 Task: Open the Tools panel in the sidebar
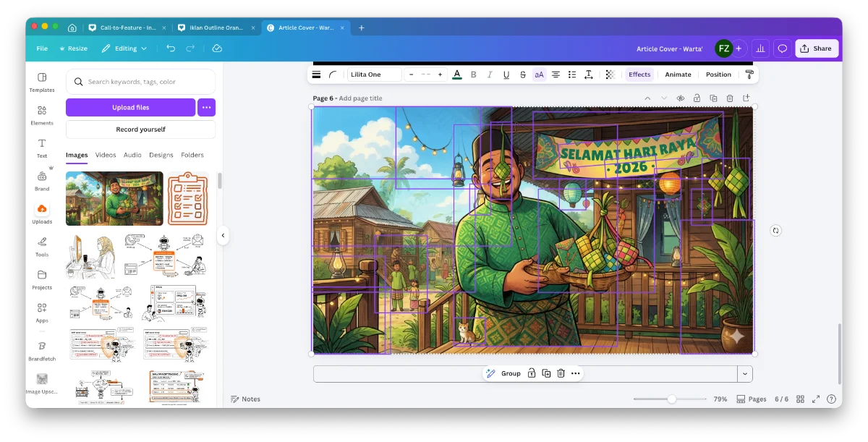tap(42, 247)
